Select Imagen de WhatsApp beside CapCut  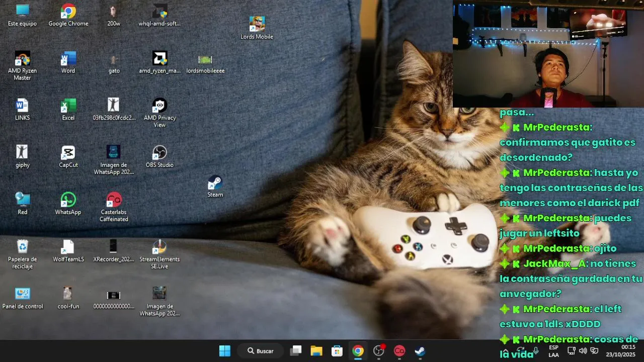pos(114,160)
